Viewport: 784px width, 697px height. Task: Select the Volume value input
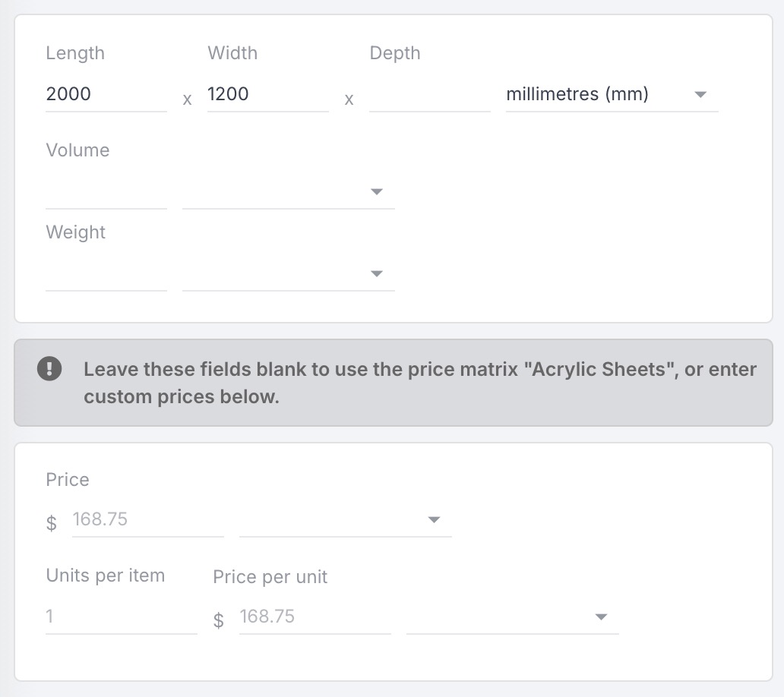pos(106,192)
